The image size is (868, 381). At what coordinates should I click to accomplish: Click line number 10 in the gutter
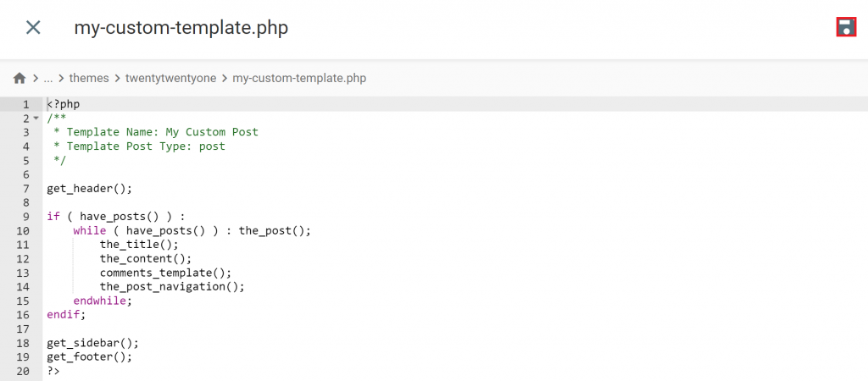(23, 230)
